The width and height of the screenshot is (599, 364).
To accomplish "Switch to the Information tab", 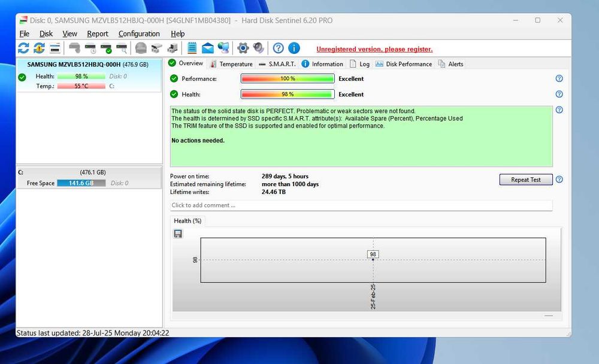I will tap(322, 64).
